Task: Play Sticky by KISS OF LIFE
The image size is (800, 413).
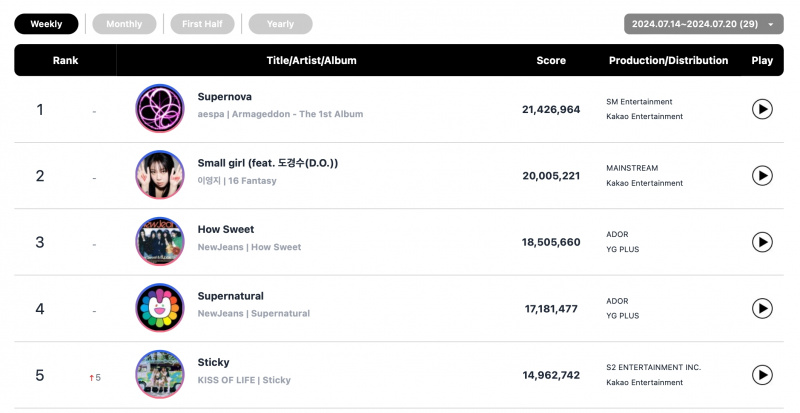Action: tap(762, 375)
